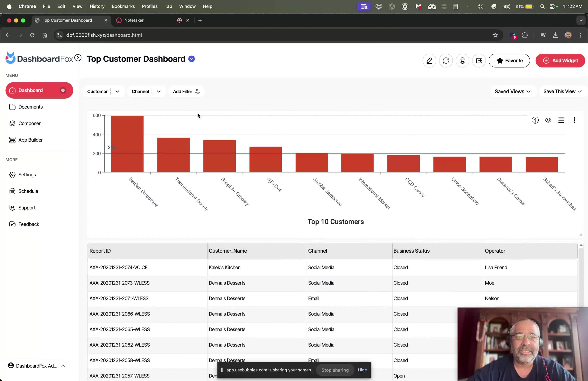Toggle Favorite star button
Viewport: 588px width, 381px height.
tap(509, 61)
